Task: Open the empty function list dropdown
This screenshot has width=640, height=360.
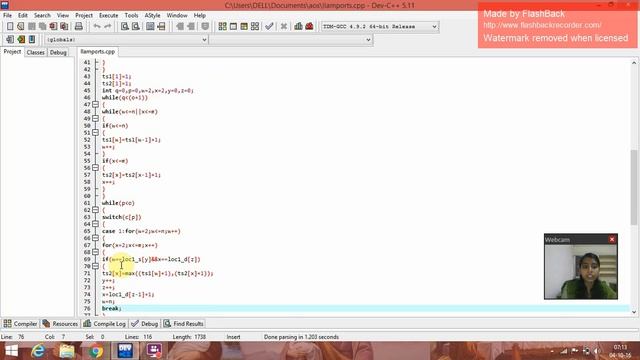Action: tap(291, 40)
